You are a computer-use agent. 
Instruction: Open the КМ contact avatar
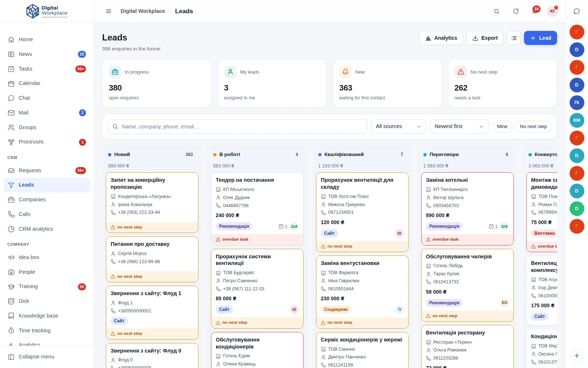pyautogui.click(x=577, y=120)
